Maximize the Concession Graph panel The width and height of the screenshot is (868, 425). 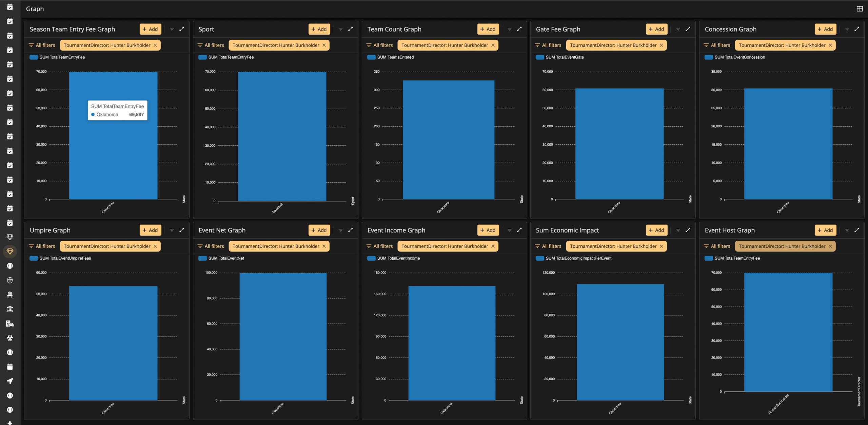tap(857, 29)
